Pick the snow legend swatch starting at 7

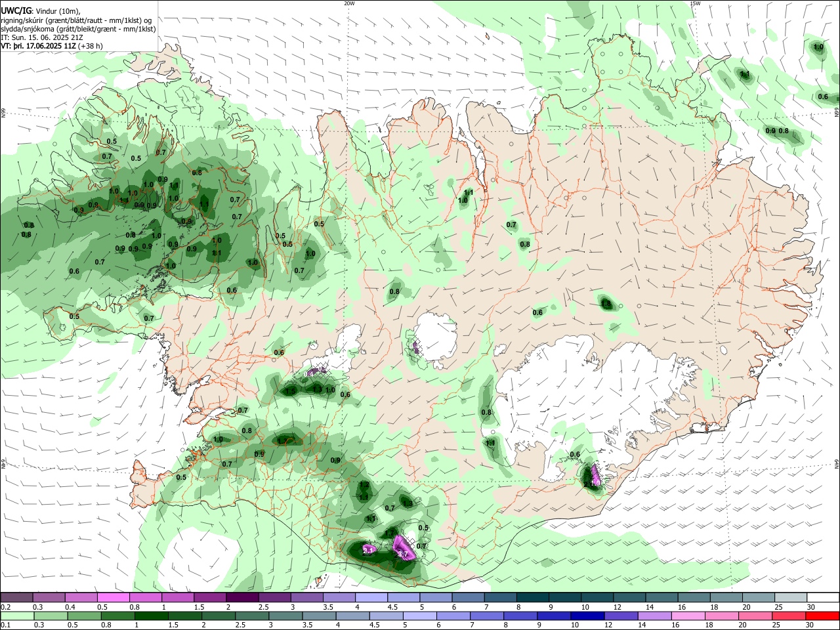[x=499, y=598]
